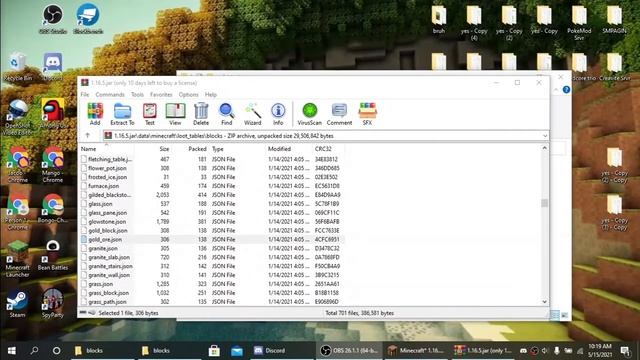Add a Comment to the archive

(339, 114)
